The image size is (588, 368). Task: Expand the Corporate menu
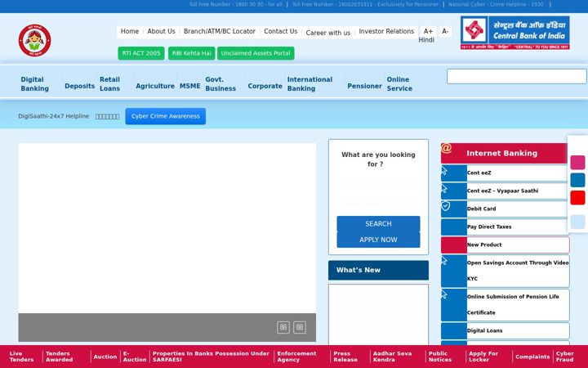265,86
